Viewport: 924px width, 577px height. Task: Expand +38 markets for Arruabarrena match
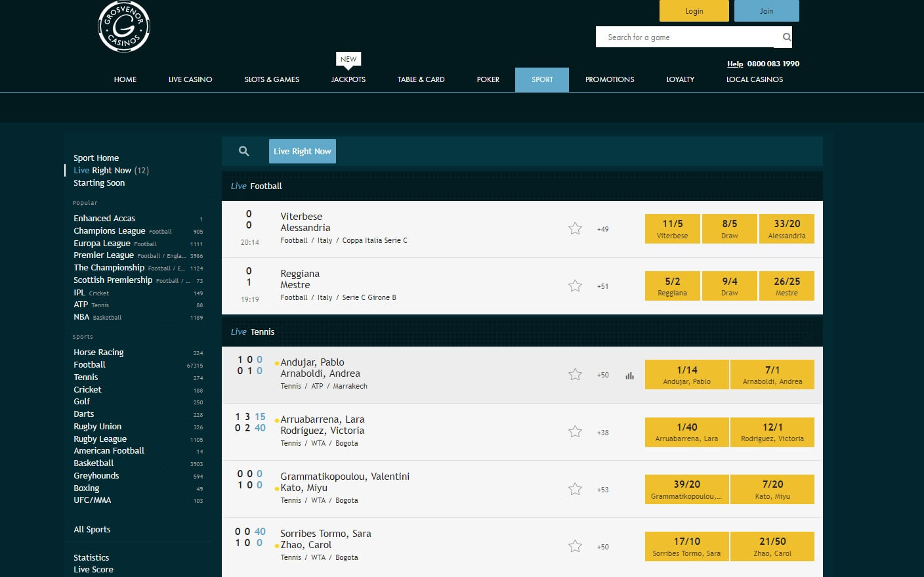(602, 433)
